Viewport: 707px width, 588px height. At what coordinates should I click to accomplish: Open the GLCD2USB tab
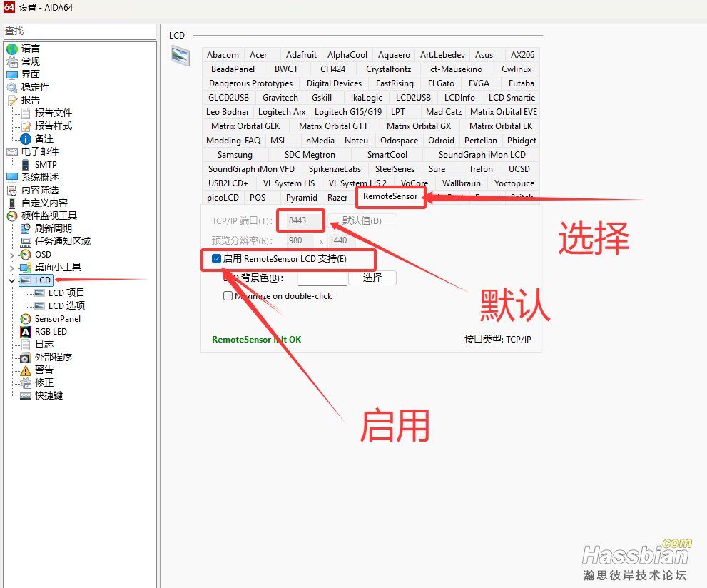coord(228,98)
